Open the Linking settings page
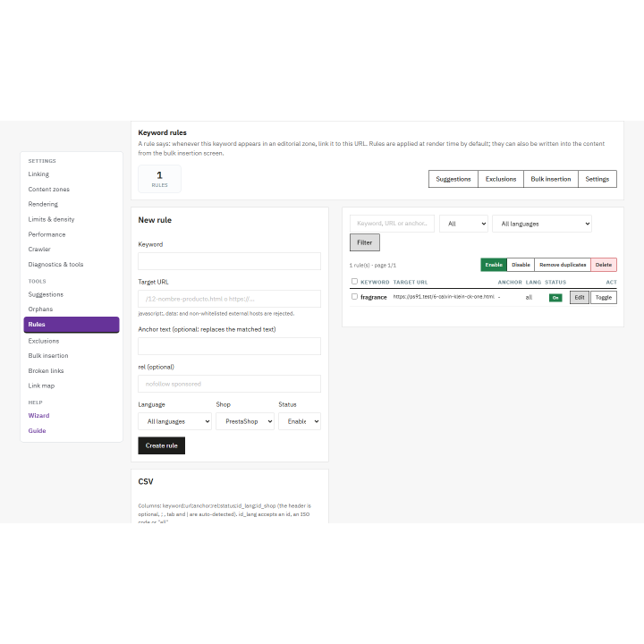644x644 pixels. 38,174
